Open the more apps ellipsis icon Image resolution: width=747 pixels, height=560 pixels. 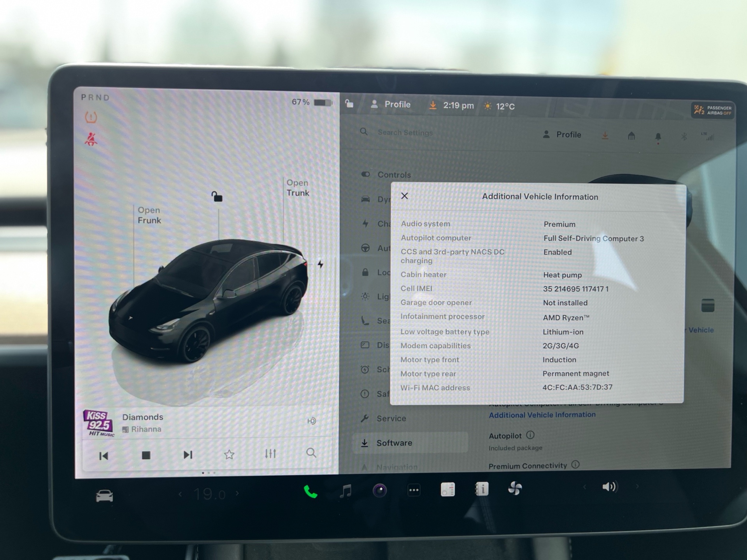414,490
